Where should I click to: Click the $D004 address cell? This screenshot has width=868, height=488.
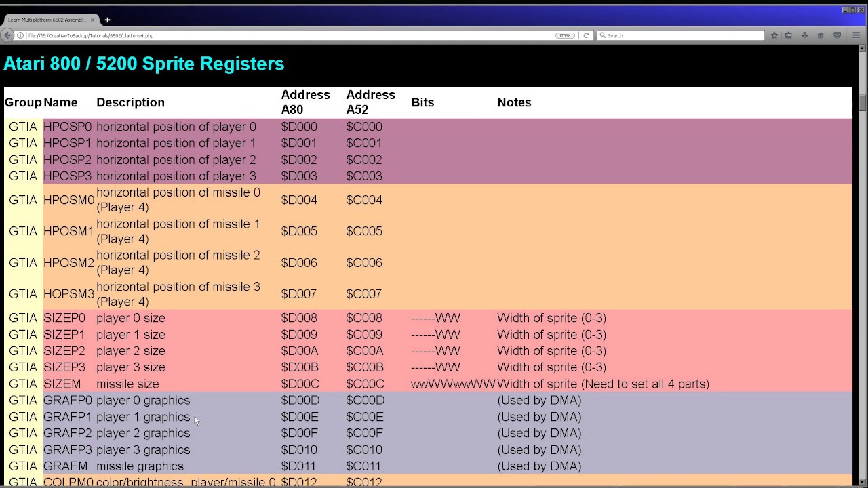coord(299,200)
